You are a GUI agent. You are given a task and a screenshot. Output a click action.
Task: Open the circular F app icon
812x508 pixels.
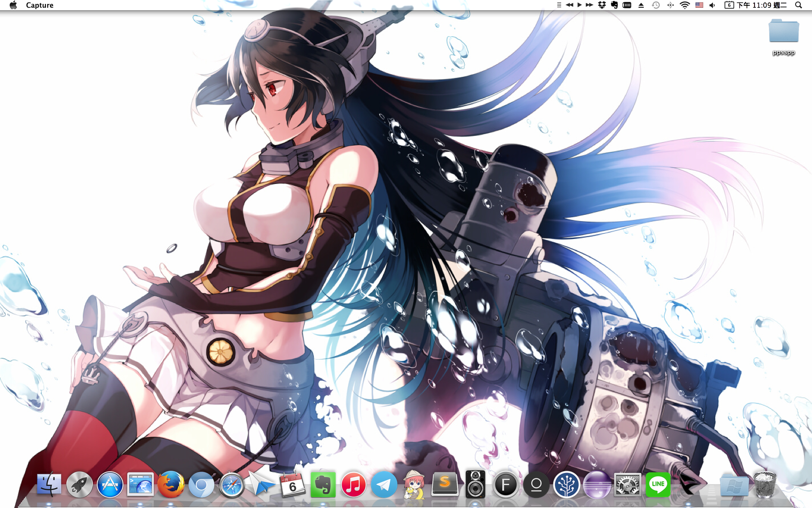(506, 485)
